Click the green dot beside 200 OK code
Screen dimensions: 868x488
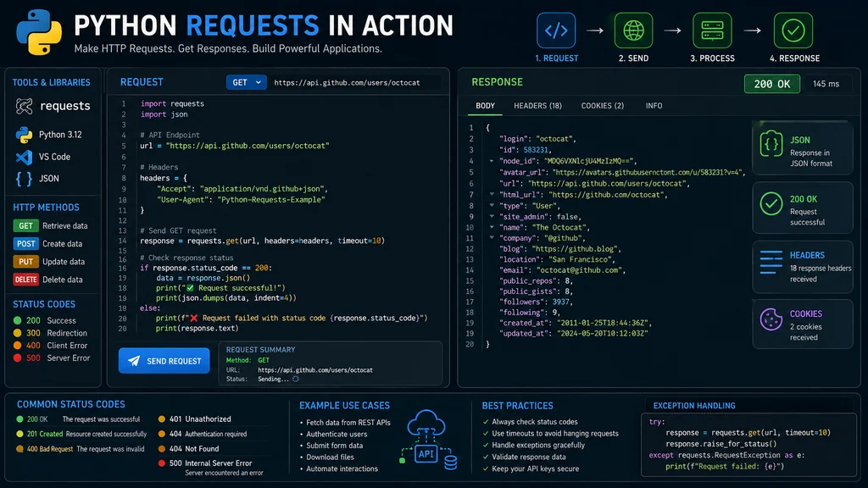(x=20, y=419)
